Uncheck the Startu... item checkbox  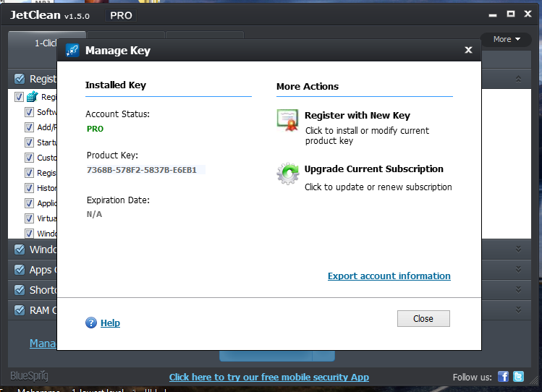click(x=29, y=142)
